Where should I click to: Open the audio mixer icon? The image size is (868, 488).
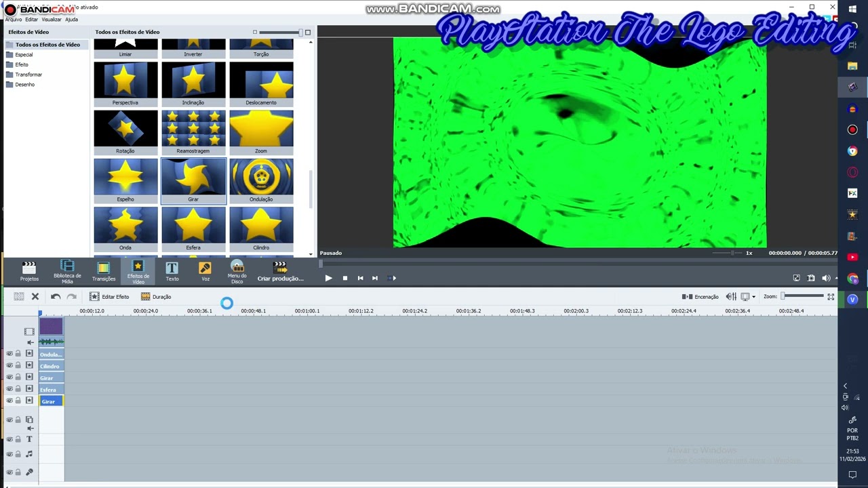(x=731, y=297)
